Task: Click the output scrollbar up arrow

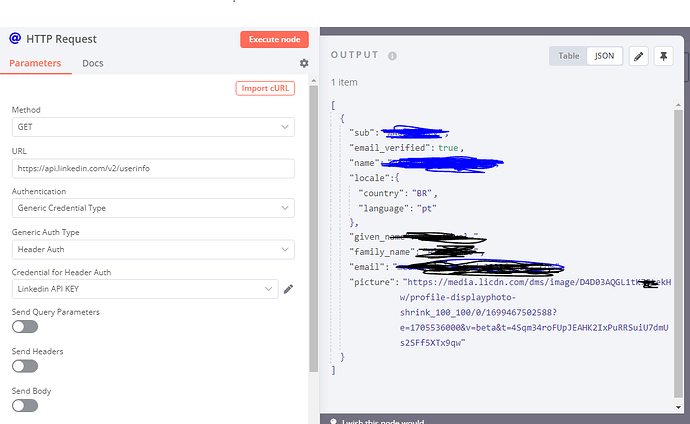Action: (678, 105)
